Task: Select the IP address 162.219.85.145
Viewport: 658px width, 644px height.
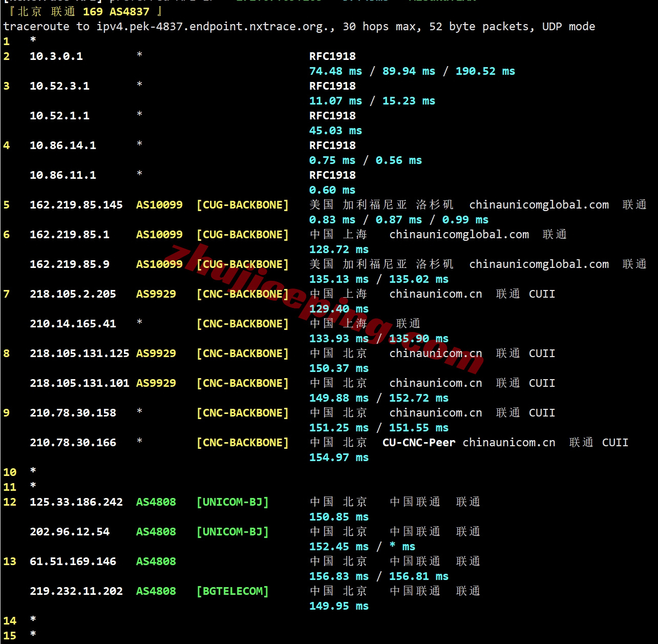Action: pos(76,205)
